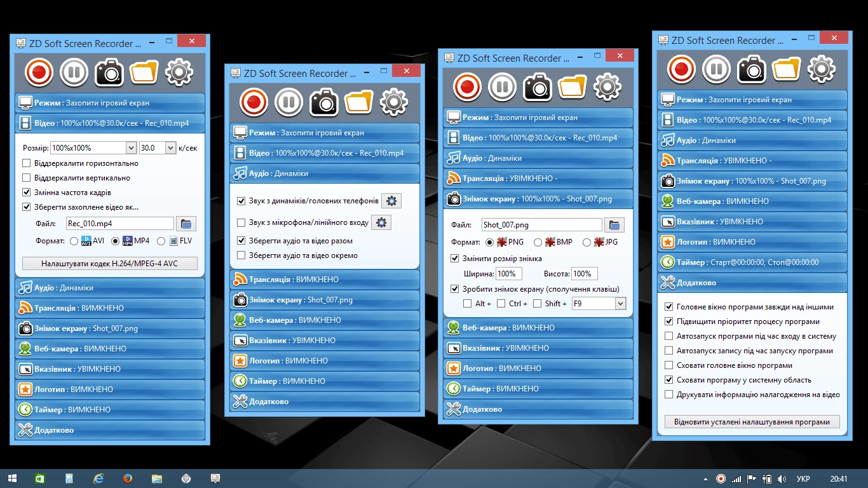This screenshot has width=868, height=488.
Task: Open the output folder icon in the first window
Action: [x=144, y=72]
